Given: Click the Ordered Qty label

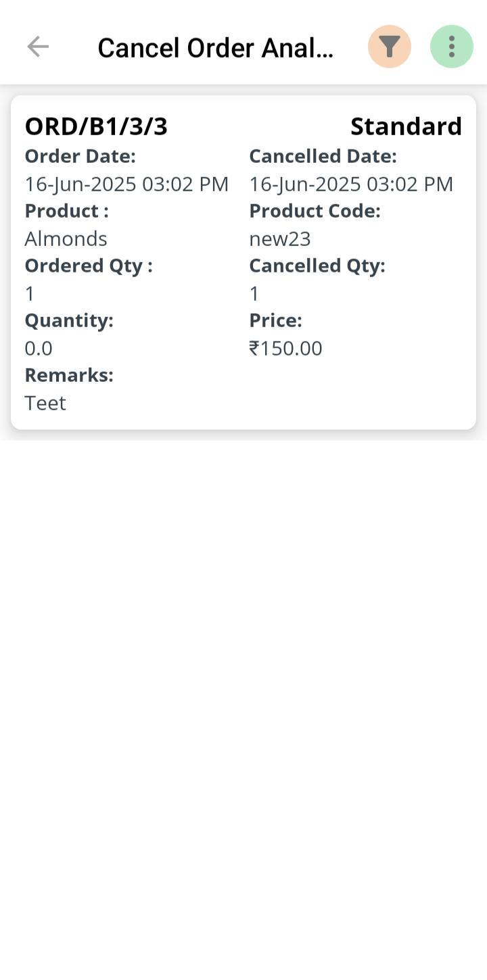Looking at the screenshot, I should 89,266.
